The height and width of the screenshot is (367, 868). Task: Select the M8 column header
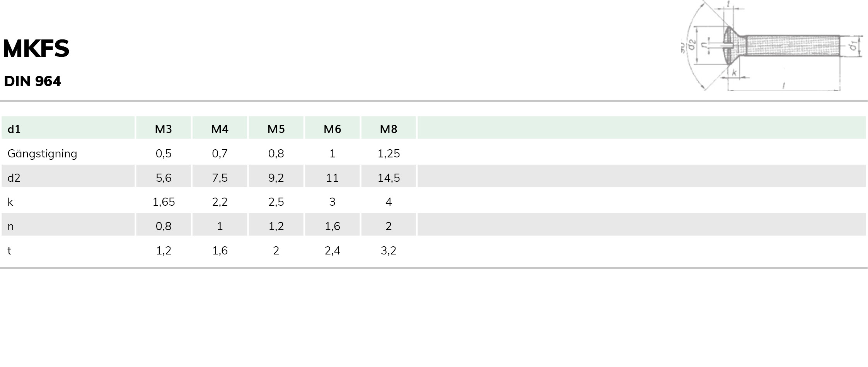tap(389, 129)
